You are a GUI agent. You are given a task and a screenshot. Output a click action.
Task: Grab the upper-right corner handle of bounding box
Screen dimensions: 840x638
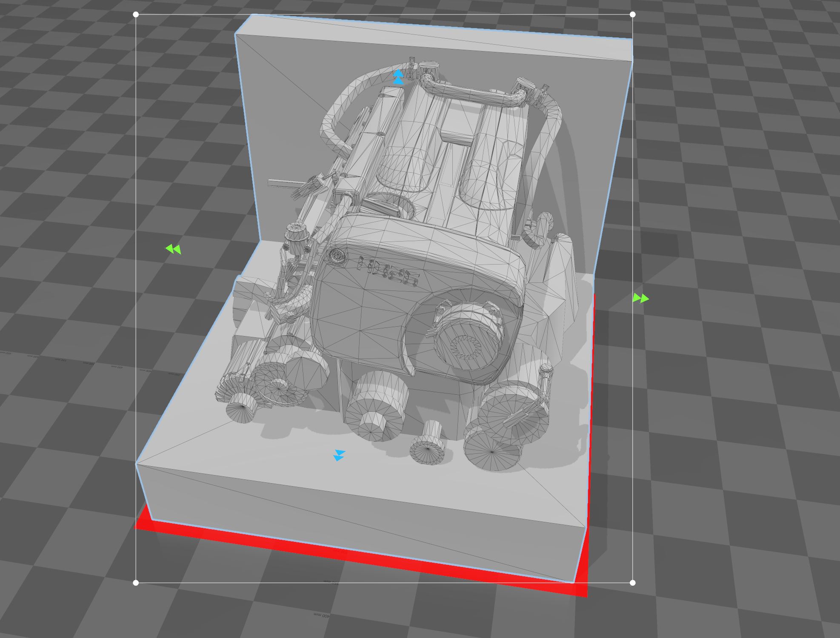pyautogui.click(x=632, y=14)
